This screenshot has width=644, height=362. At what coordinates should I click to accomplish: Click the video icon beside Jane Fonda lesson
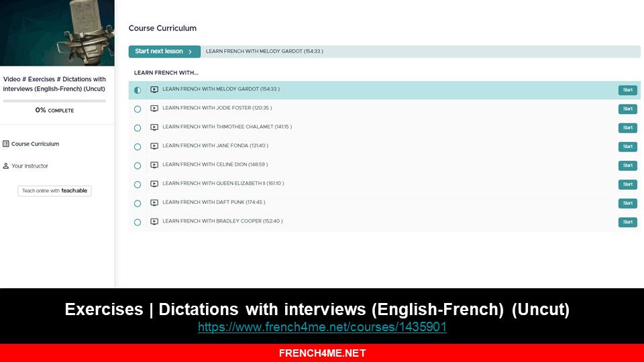click(154, 146)
